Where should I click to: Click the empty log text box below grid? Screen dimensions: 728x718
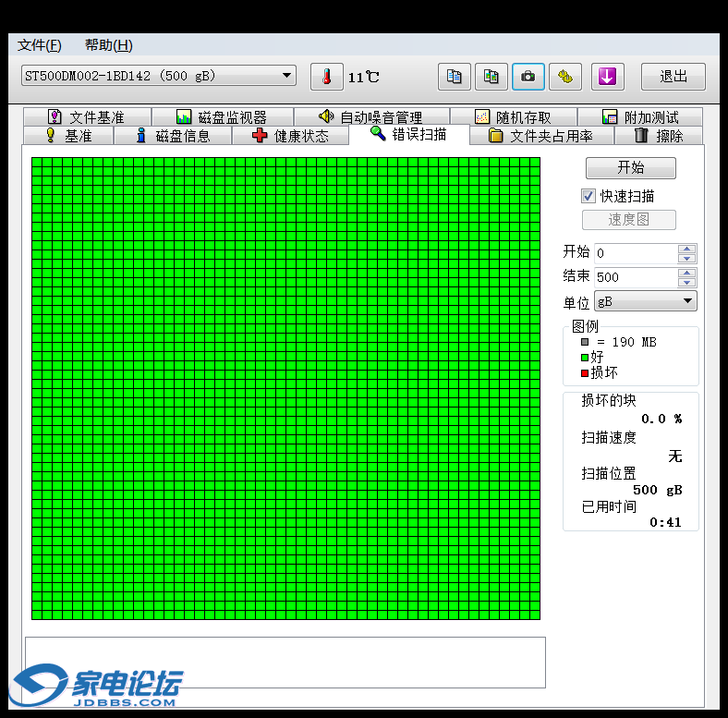pos(285,663)
